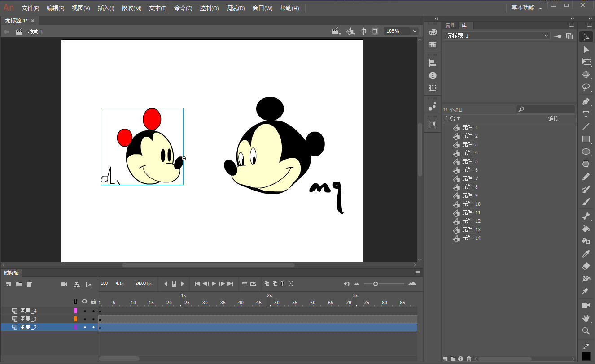Toggle lock-all-layers header icon
This screenshot has height=364, width=595.
tap(93, 302)
